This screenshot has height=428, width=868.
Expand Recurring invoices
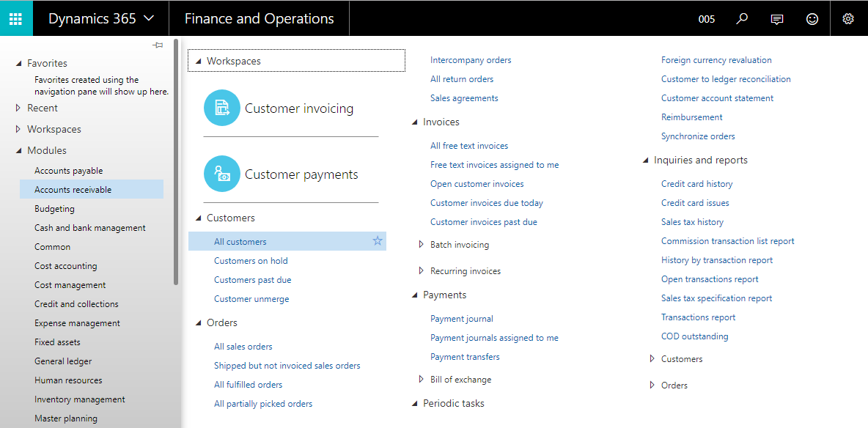point(422,270)
